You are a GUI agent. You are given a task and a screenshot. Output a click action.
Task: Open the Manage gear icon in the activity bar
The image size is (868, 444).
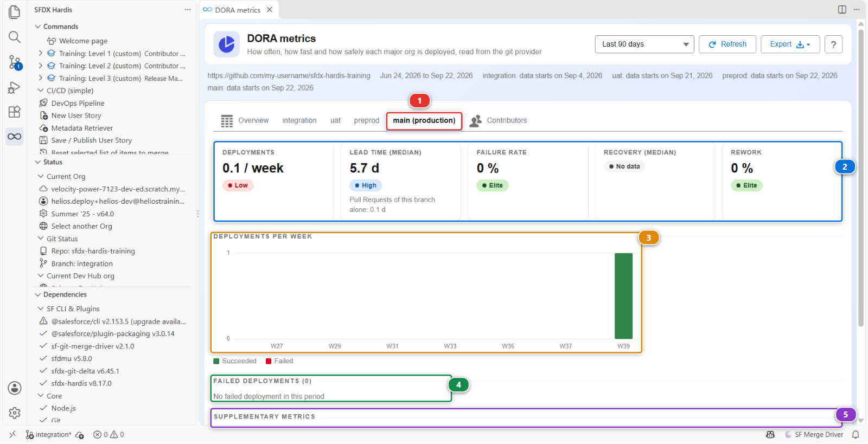point(15,413)
